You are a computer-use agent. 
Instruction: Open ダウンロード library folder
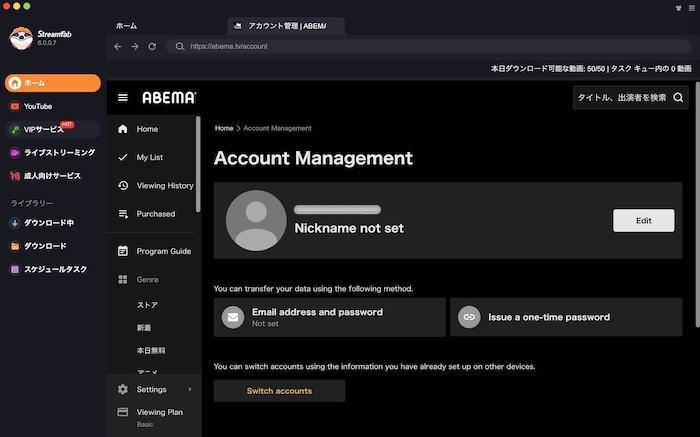tap(53, 246)
